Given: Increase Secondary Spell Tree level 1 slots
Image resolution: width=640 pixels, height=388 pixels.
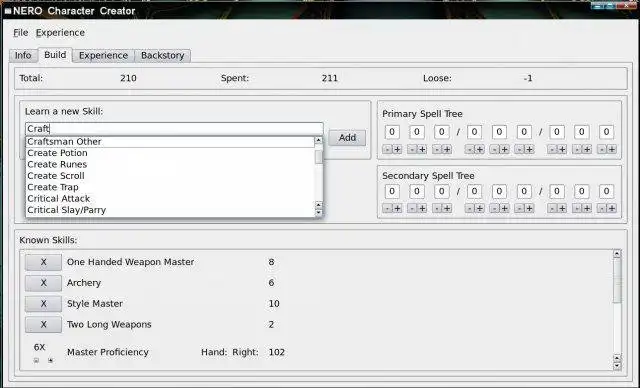Looking at the screenshot, I should tap(398, 208).
